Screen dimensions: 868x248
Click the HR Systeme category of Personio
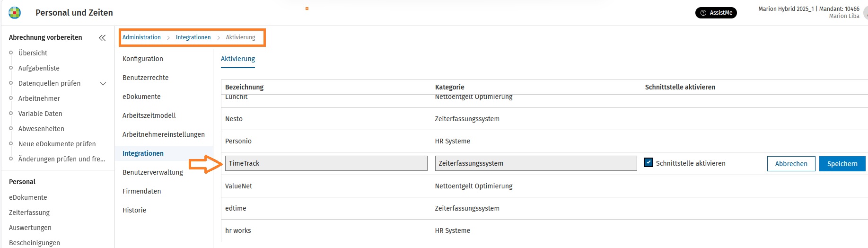point(452,141)
